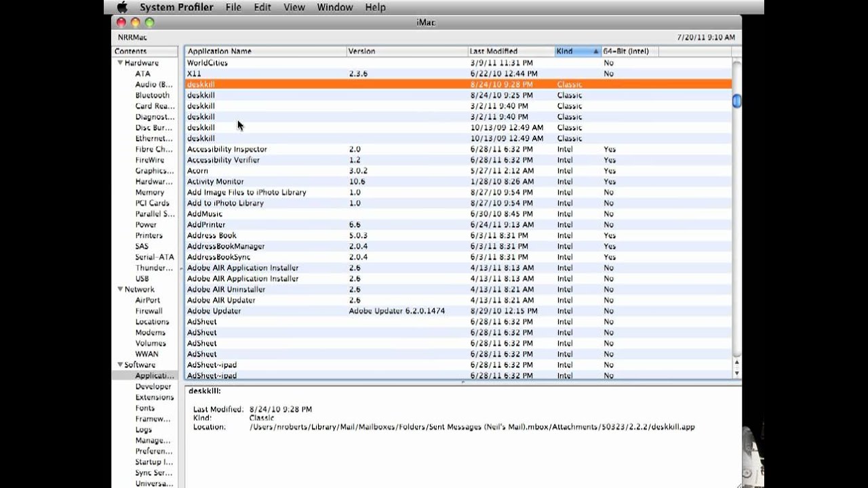Select Modems under Network
868x488 pixels.
click(x=150, y=332)
